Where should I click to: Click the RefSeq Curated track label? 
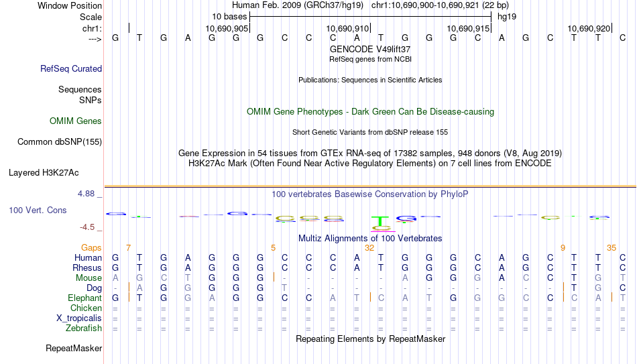71,68
